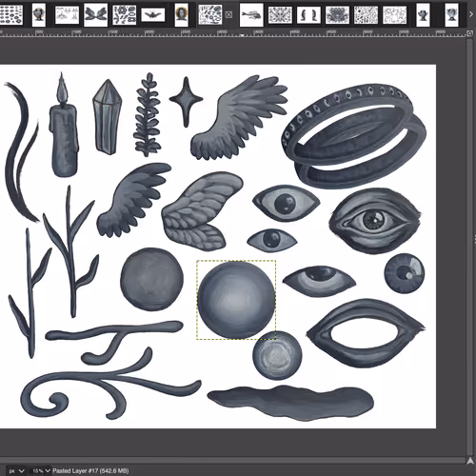Open the navigation preview icon
This screenshot has width=476, height=476.
coord(470,461)
